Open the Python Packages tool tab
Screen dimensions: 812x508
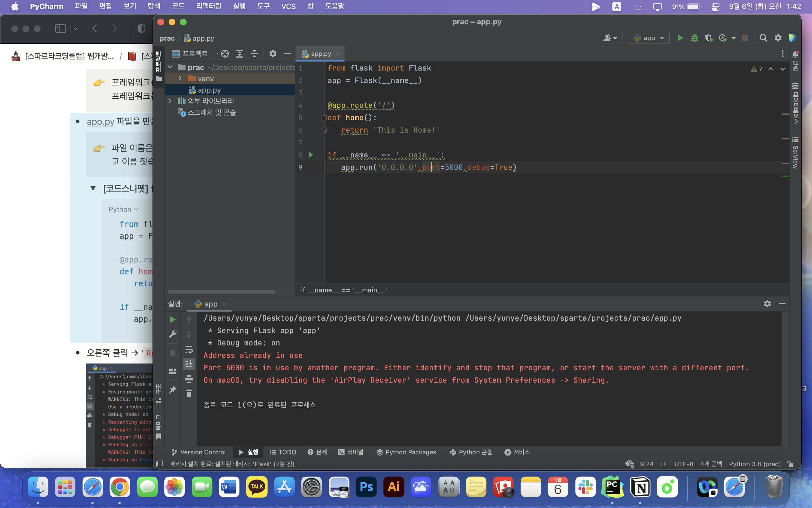(406, 452)
